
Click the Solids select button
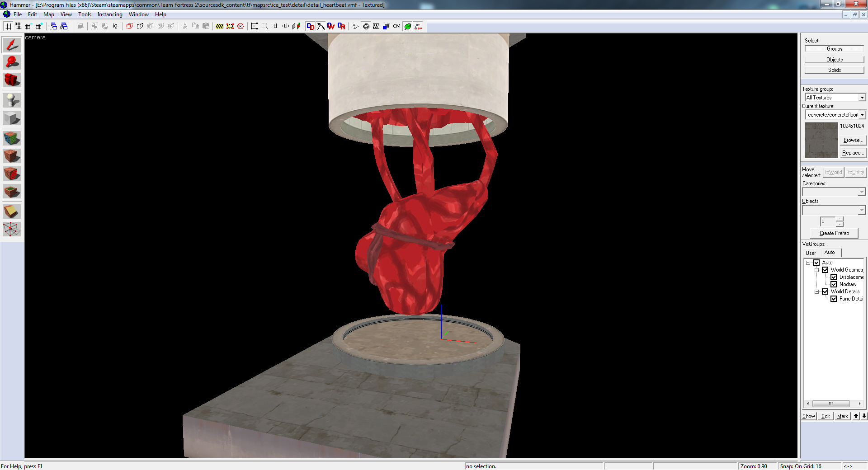tap(835, 70)
